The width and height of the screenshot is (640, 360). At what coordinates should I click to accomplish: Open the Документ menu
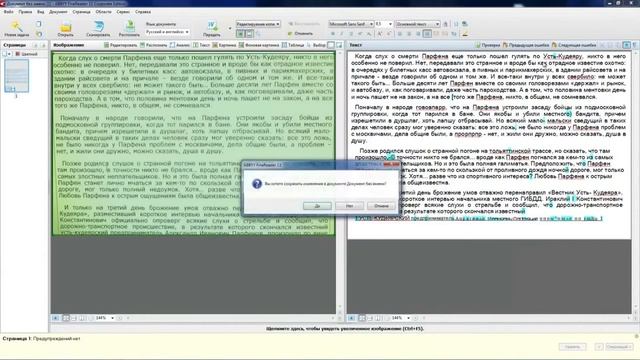tap(58, 12)
